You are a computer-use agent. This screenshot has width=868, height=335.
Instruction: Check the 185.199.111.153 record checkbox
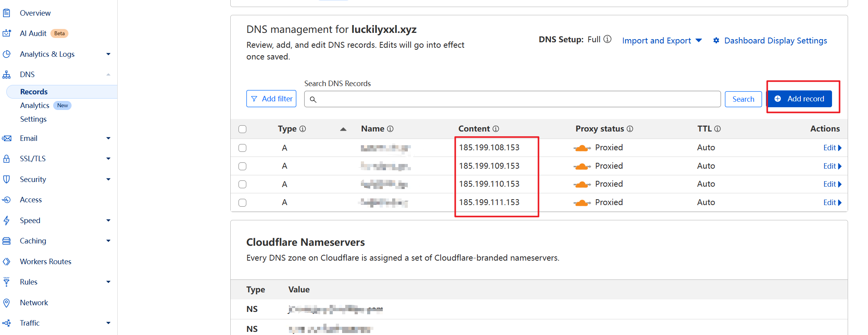coord(242,203)
